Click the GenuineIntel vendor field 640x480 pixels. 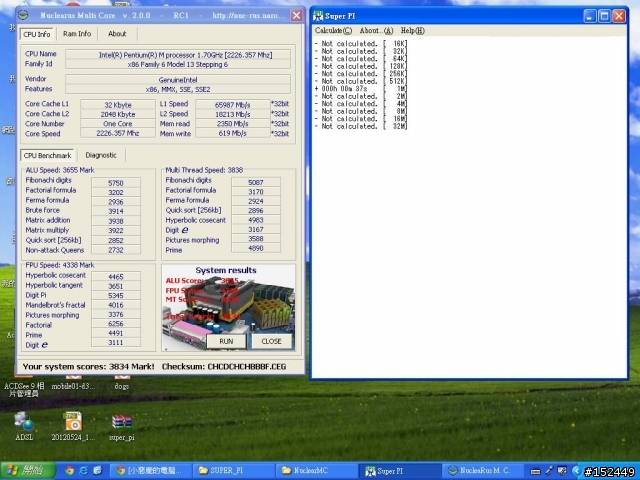click(x=178, y=80)
